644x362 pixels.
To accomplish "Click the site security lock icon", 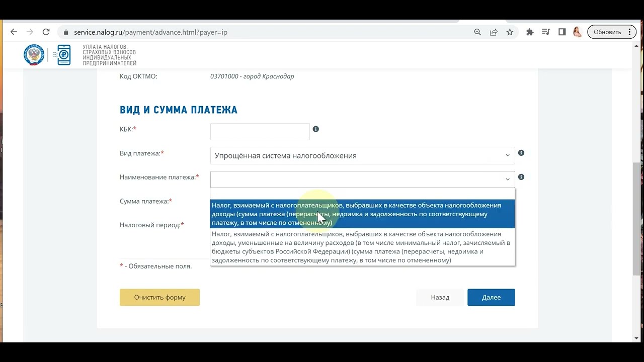I will (x=65, y=32).
